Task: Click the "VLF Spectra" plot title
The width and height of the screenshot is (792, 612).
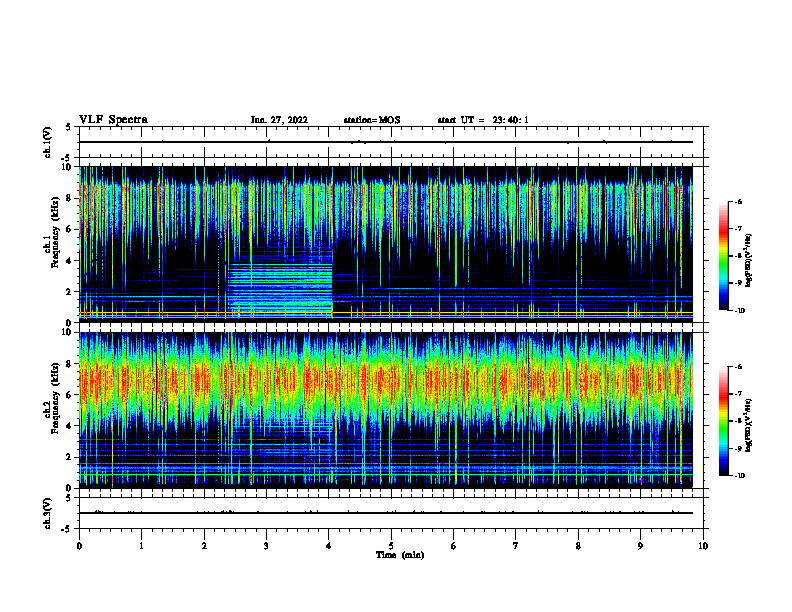Action: click(x=113, y=120)
